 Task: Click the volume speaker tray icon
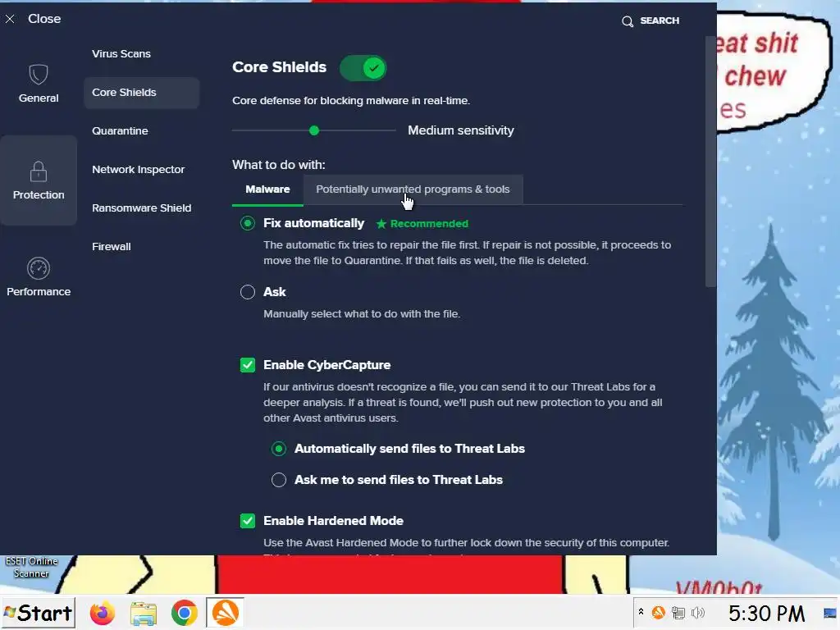pos(697,612)
